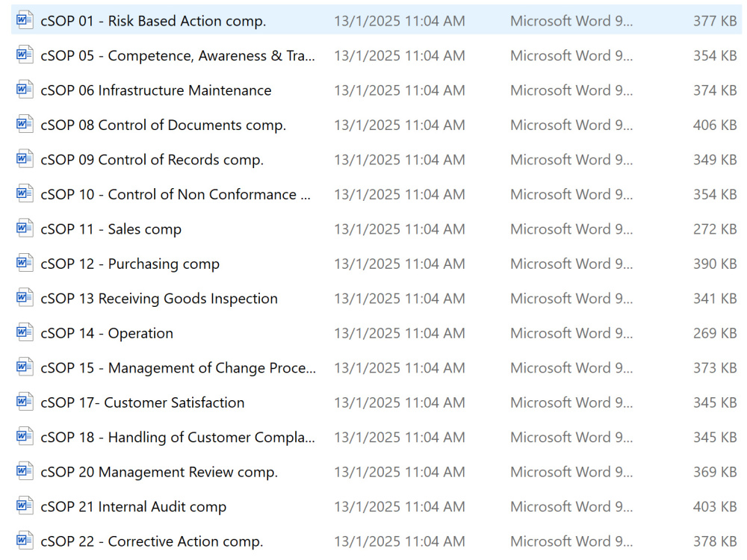This screenshot has width=747, height=560.
Task: Click the 406 KB size value
Action: pos(715,125)
